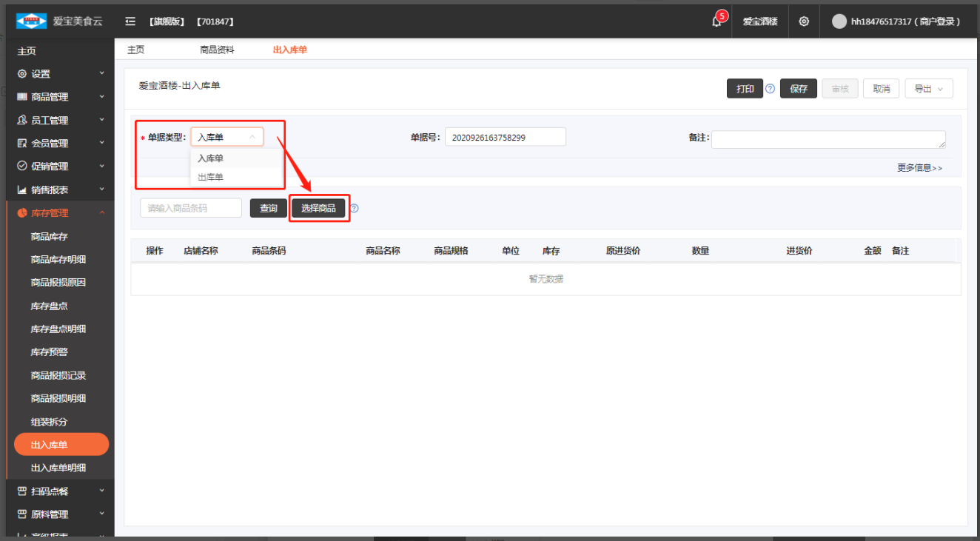Open the settings gear in top bar
Screen dimensions: 980x541
(x=804, y=21)
